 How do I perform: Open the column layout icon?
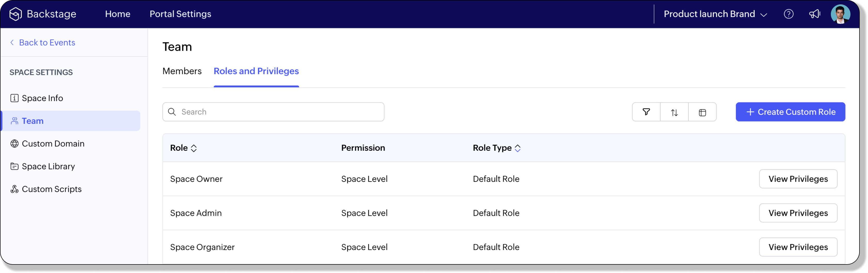[x=702, y=112]
